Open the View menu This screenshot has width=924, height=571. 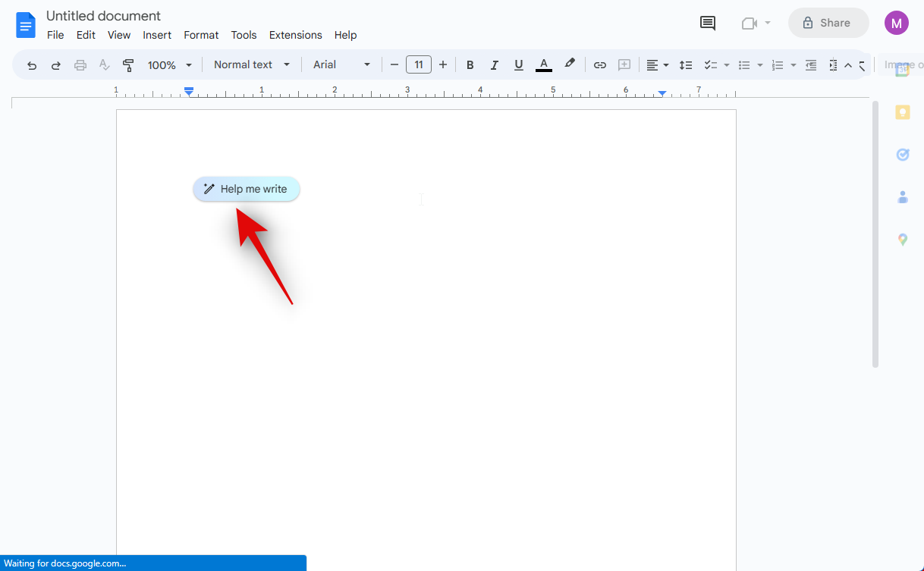[119, 35]
